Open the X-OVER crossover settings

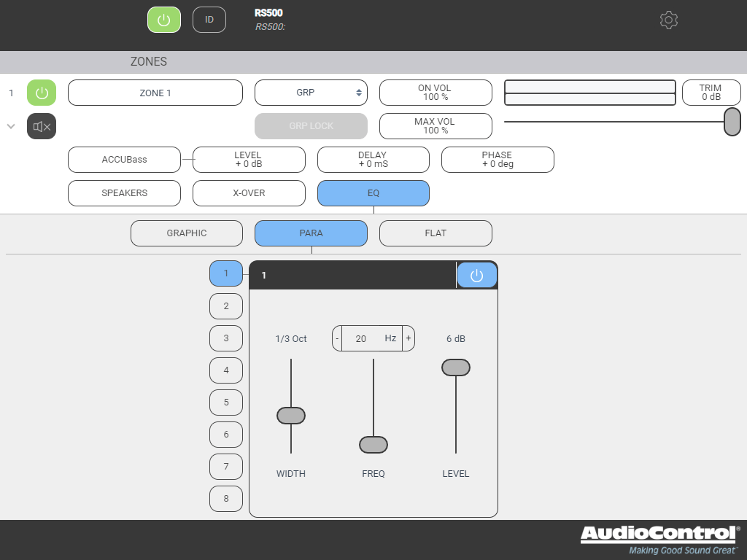[x=249, y=193]
